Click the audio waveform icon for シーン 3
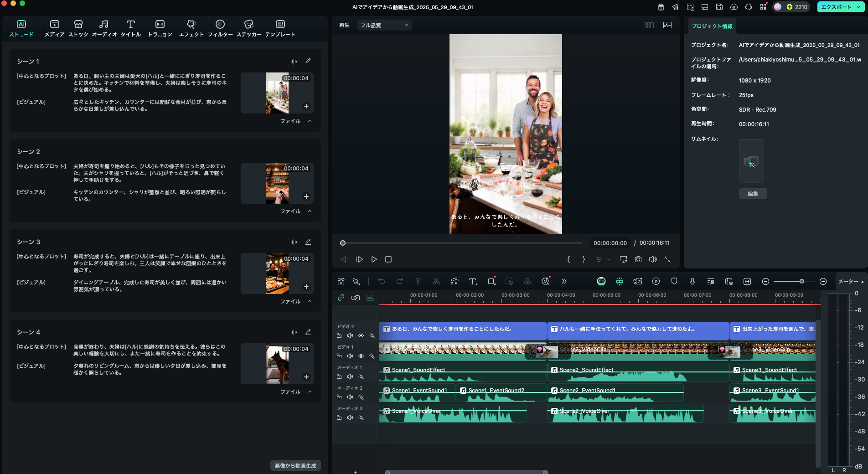 tap(294, 242)
